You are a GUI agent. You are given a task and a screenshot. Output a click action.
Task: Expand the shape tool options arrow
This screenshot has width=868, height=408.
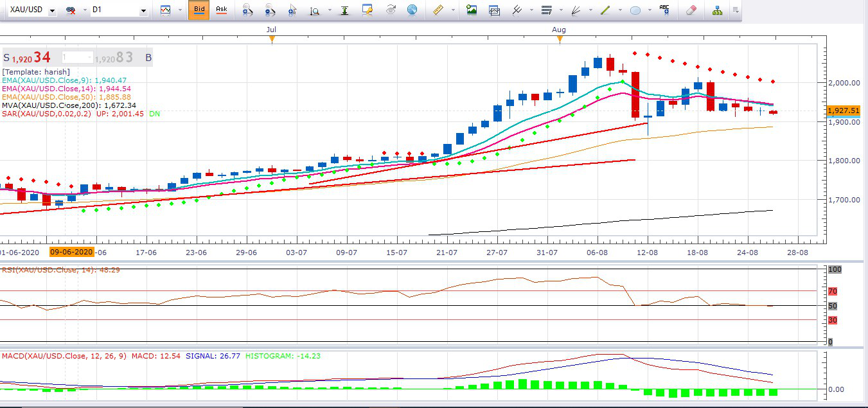click(650, 10)
